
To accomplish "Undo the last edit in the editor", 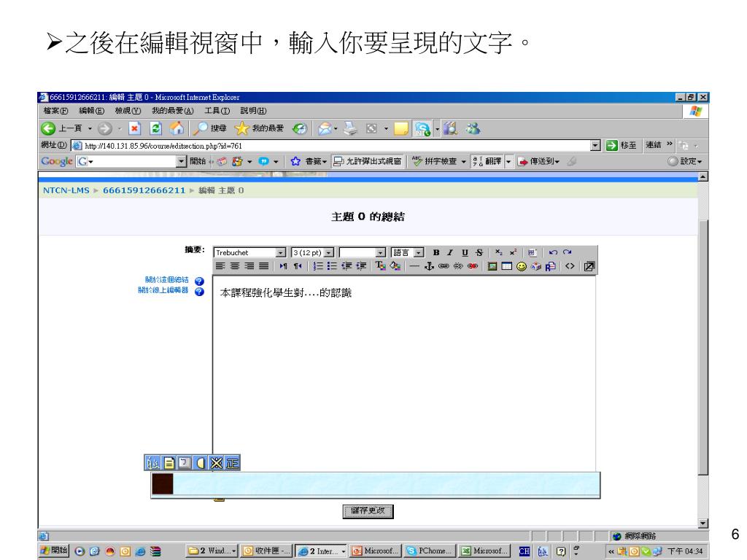I will (553, 252).
